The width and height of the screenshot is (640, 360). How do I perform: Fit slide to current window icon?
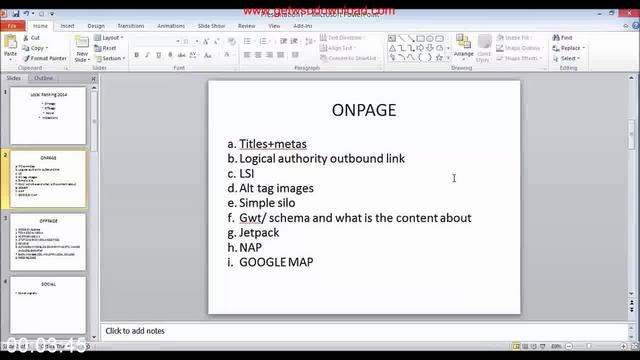634,346
